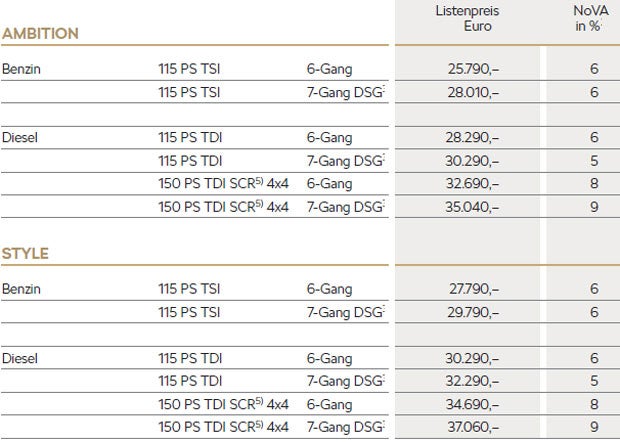The height and width of the screenshot is (442, 620).
Task: Click NoVA value 9 in Ambition row
Action: click(594, 207)
